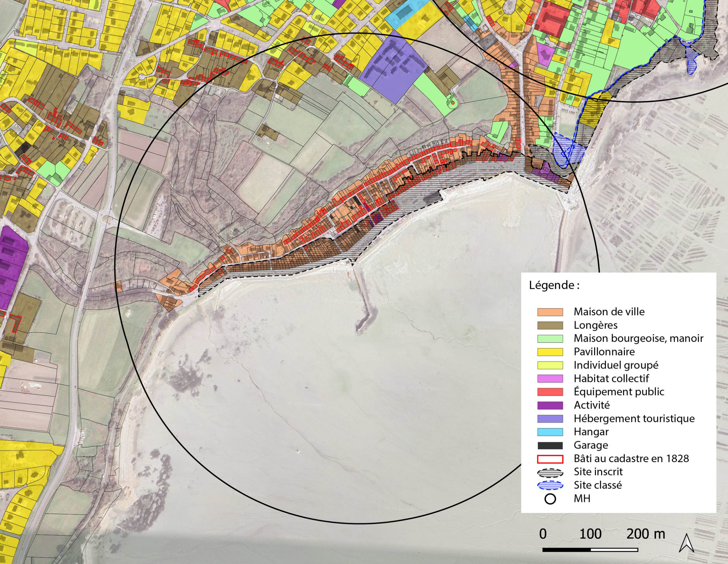Click the Hangar cyan legend swatch
The width and height of the screenshot is (728, 564).
click(x=550, y=432)
